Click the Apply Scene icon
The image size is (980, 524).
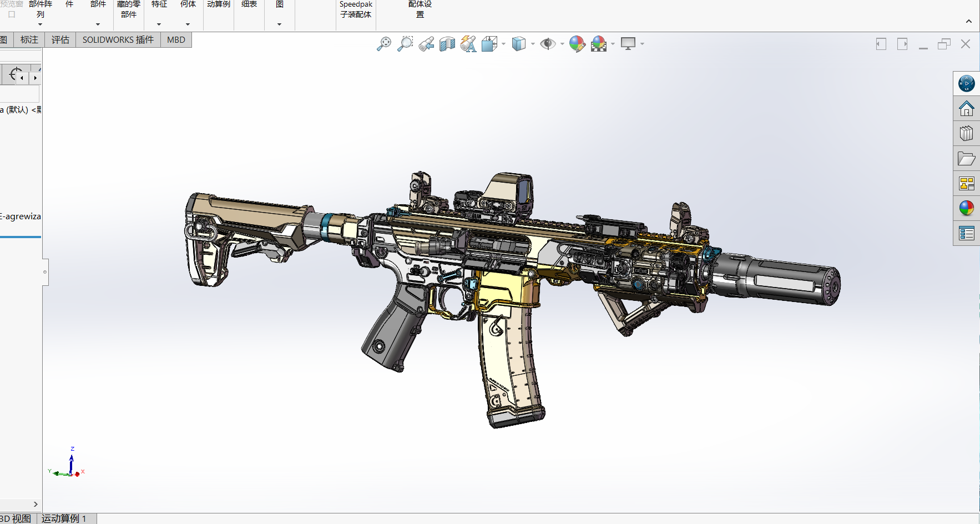(599, 44)
